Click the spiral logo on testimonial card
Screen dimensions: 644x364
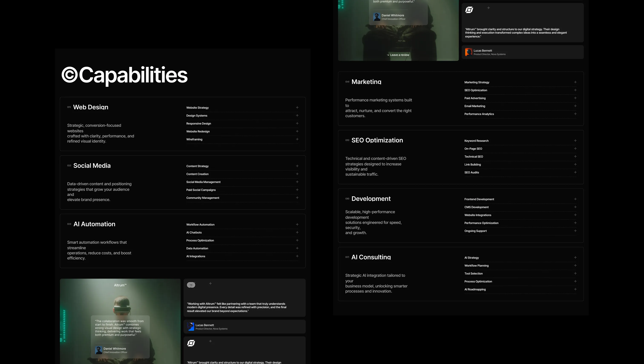(x=191, y=285)
